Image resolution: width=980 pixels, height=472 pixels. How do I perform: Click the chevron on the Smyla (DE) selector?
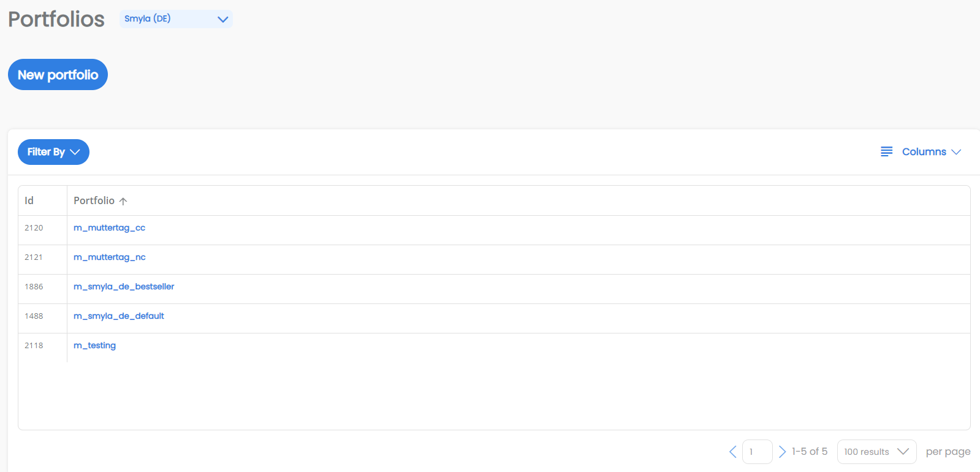pos(223,19)
